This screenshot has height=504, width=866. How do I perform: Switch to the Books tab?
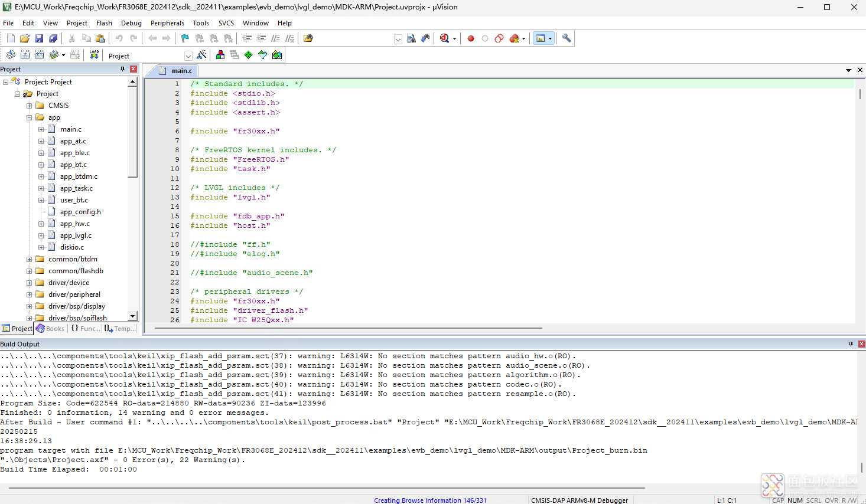(x=50, y=329)
